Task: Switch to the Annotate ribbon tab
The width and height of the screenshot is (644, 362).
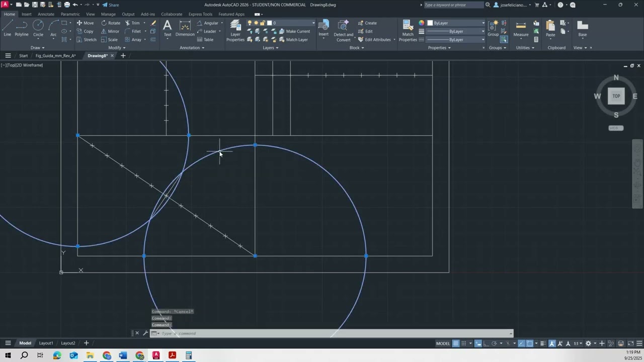Action: point(46,14)
